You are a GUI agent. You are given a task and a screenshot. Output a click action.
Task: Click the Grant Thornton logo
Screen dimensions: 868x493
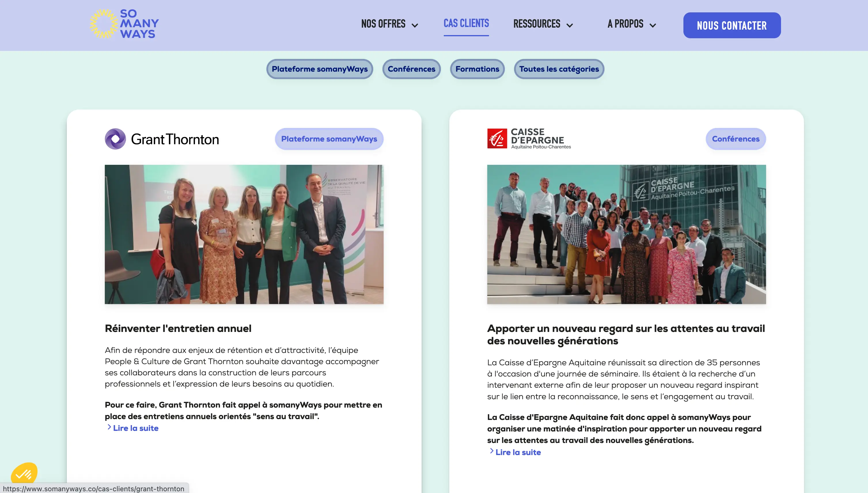(162, 139)
